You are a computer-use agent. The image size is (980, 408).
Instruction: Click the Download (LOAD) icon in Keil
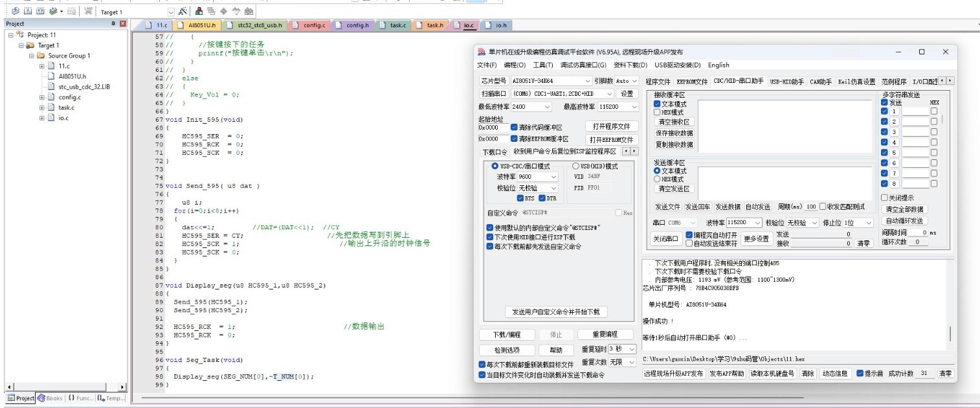pos(88,12)
